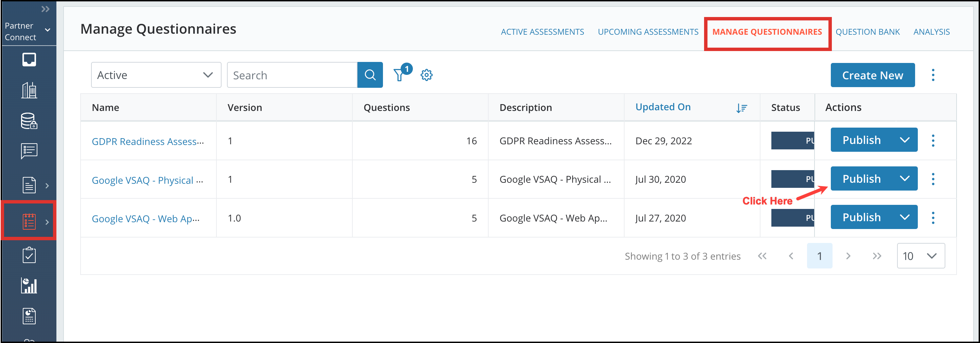This screenshot has height=343, width=980.
Task: Expand the document sidebar submenu chevron
Action: pos(47,185)
